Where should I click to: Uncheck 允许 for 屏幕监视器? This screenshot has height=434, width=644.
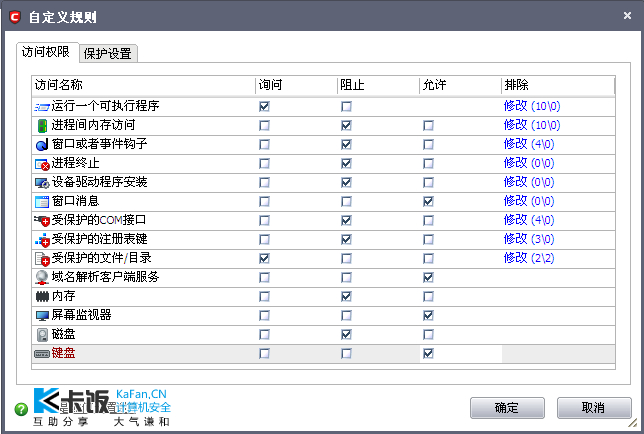tap(428, 316)
